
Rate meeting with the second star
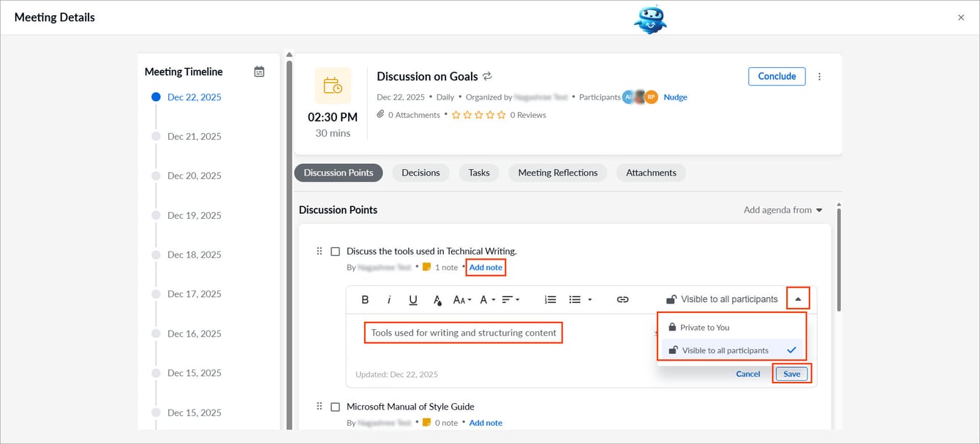point(467,115)
